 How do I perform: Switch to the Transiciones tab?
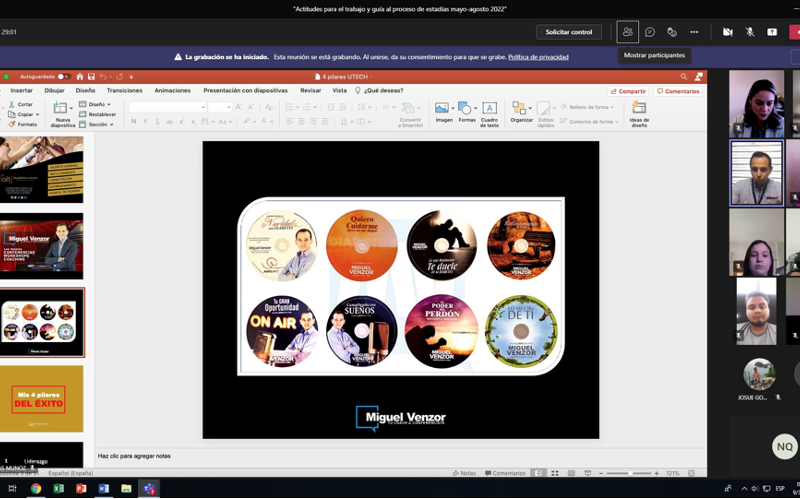[x=124, y=91]
